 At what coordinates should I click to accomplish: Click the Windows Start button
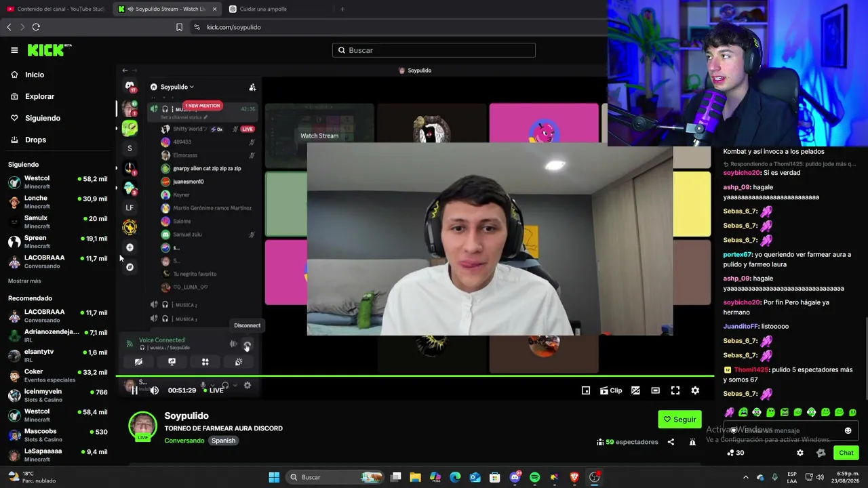274,477
